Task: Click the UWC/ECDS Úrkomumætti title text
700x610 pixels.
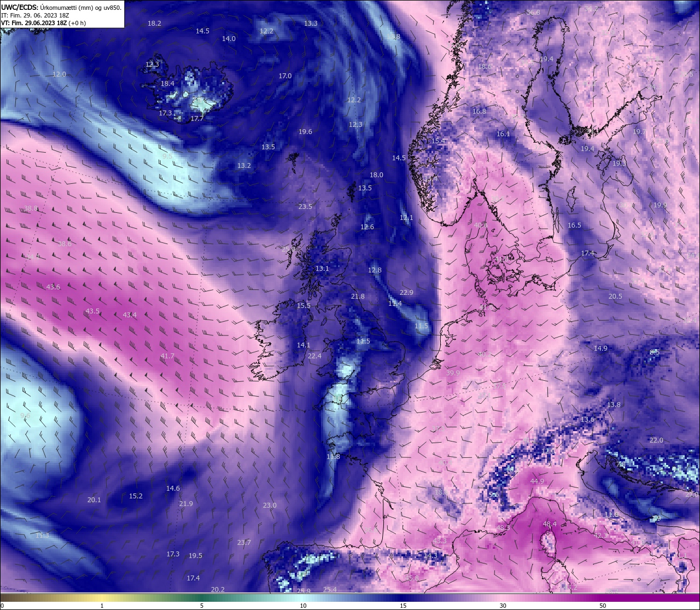Action: click(61, 7)
